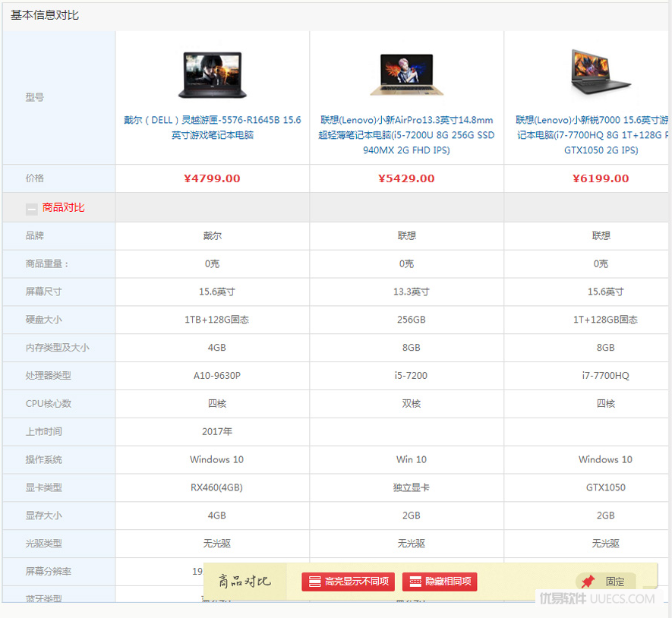Select the 硬盘大小 row label
The height and width of the screenshot is (618, 672).
click(44, 320)
